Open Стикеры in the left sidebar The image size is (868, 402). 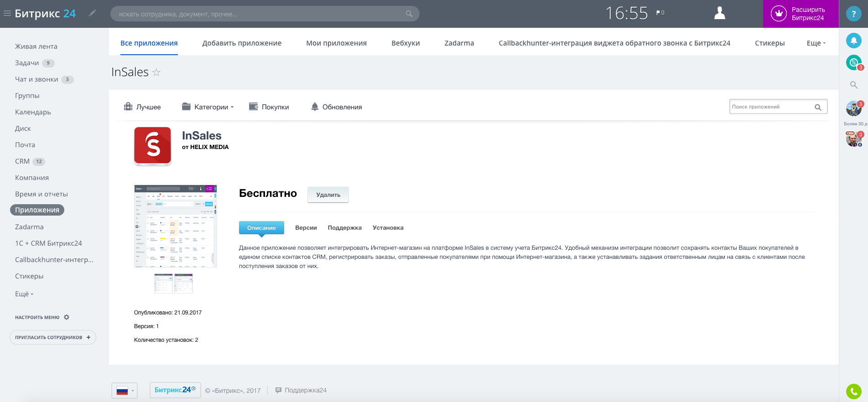pyautogui.click(x=29, y=276)
